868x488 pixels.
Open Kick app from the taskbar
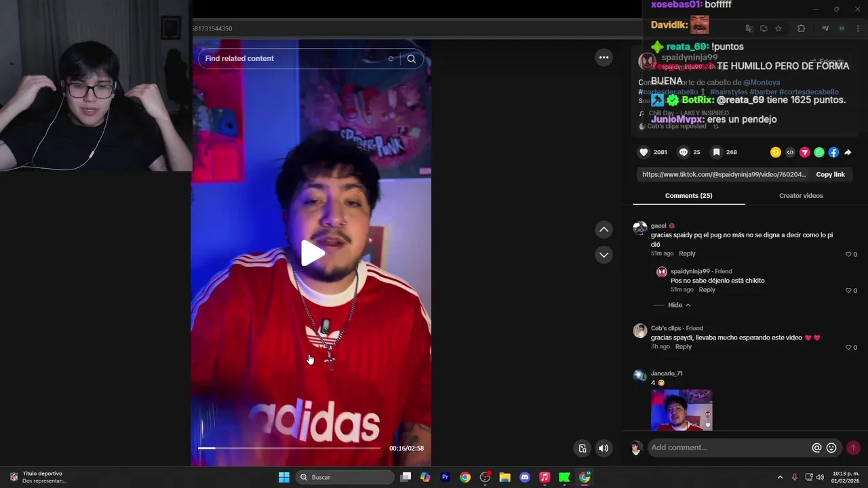(564, 477)
